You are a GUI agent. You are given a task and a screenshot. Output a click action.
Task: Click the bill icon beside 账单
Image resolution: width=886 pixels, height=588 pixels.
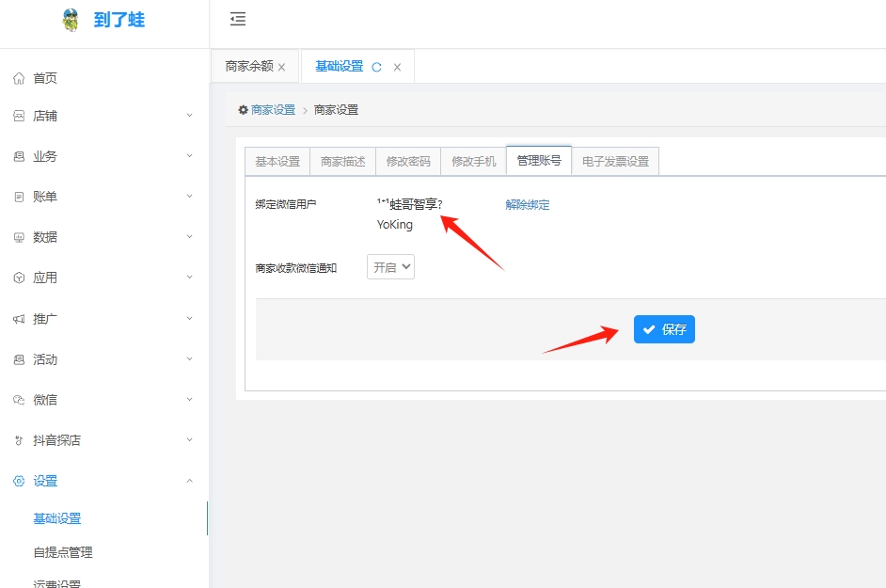[x=19, y=197]
